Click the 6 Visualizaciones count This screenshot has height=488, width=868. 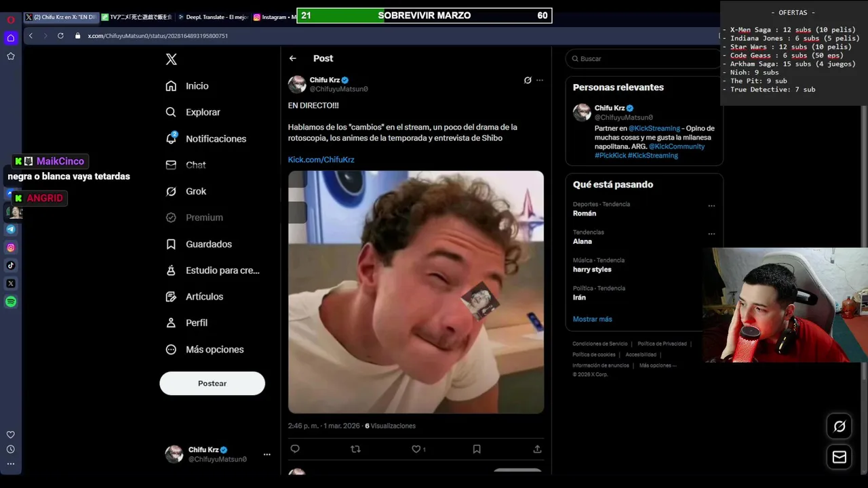tap(390, 426)
